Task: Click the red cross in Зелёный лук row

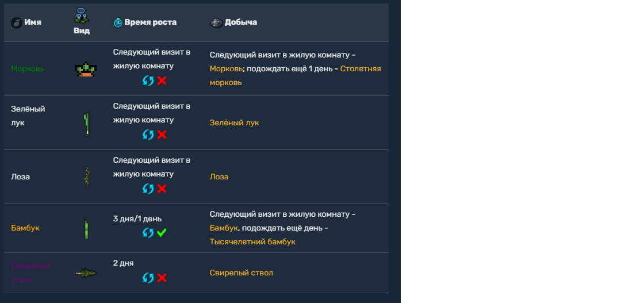Action: coord(162,135)
